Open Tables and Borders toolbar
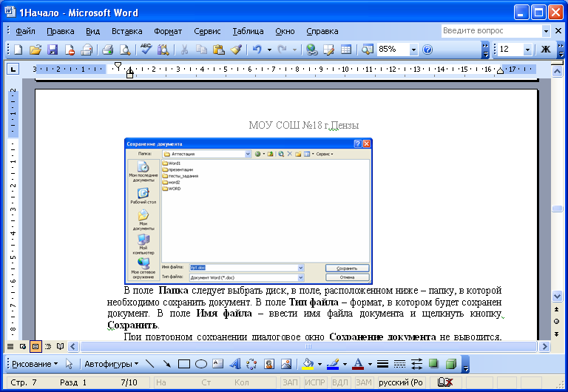The height and width of the screenshot is (392, 568). coord(329,50)
